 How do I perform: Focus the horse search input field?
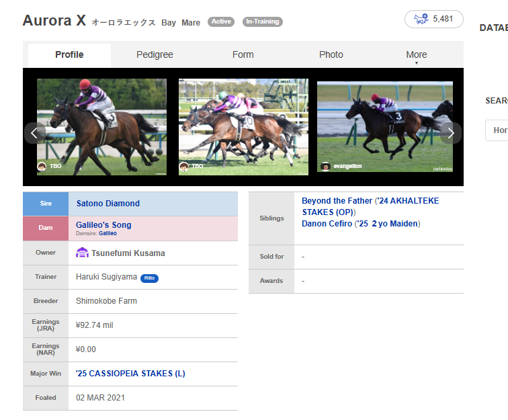[497, 130]
